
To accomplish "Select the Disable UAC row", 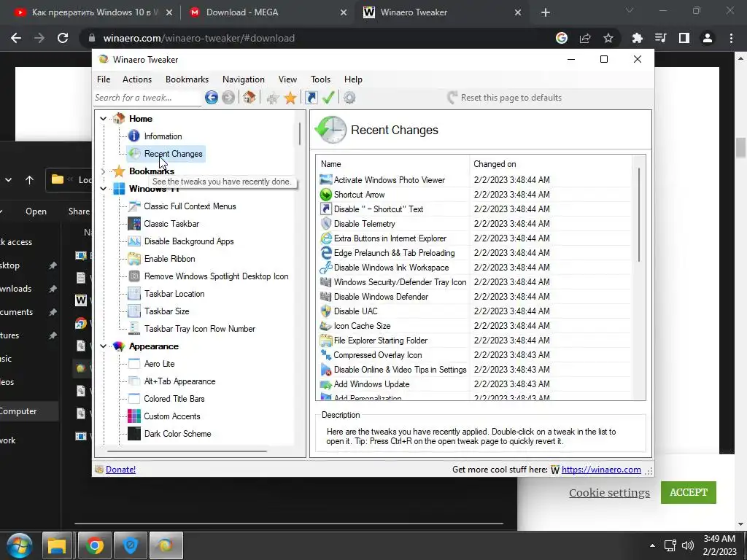I will point(473,311).
